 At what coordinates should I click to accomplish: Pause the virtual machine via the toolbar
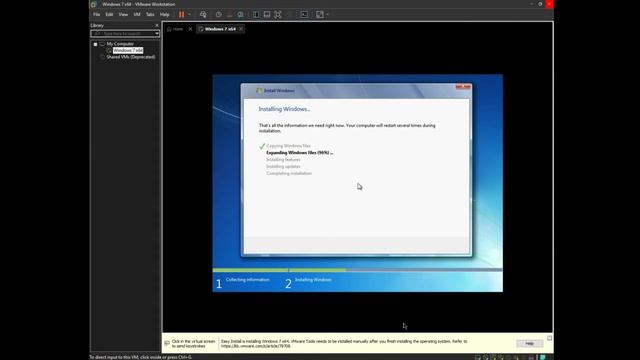(182, 14)
